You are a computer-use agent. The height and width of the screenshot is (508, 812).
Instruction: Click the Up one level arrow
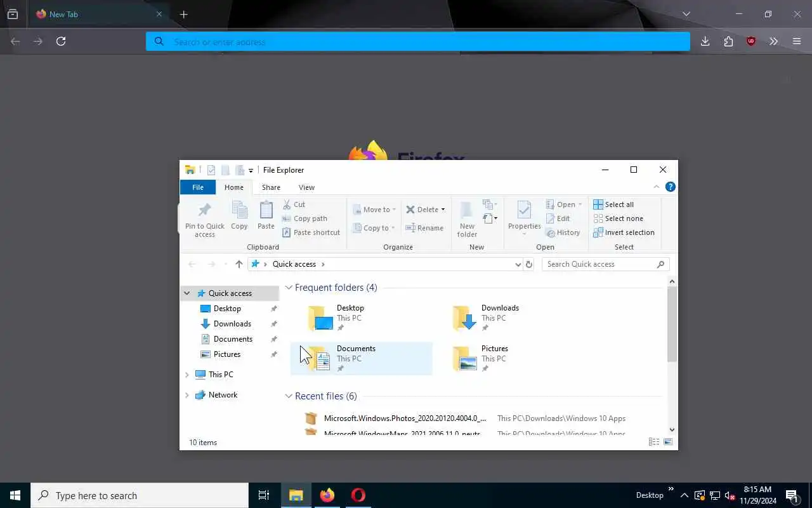[239, 264]
